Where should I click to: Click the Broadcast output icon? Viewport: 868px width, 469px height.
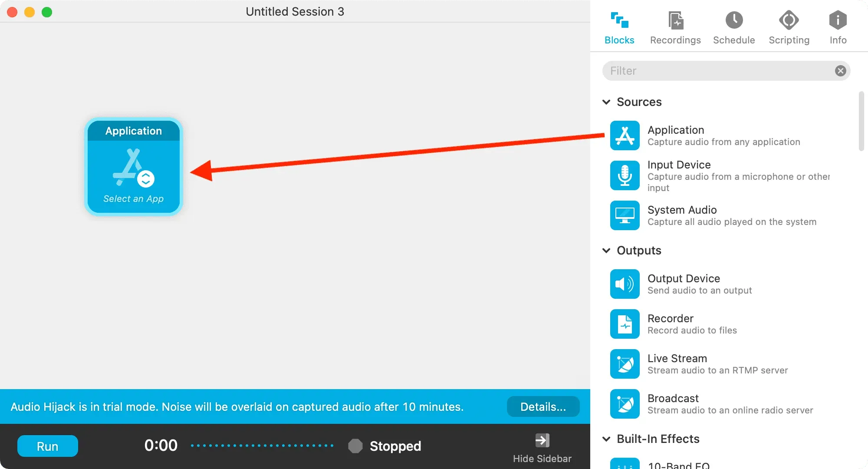(625, 404)
